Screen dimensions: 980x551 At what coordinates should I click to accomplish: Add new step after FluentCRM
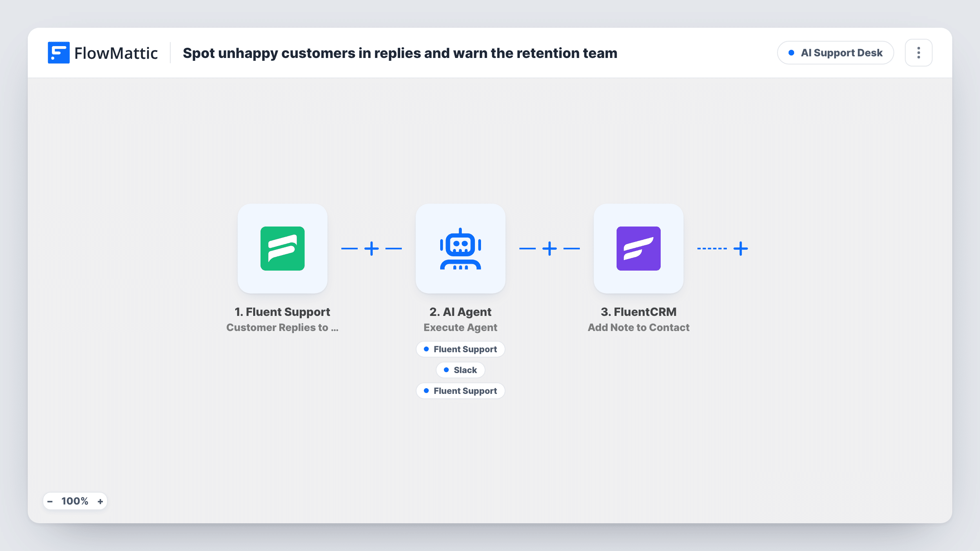coord(741,249)
